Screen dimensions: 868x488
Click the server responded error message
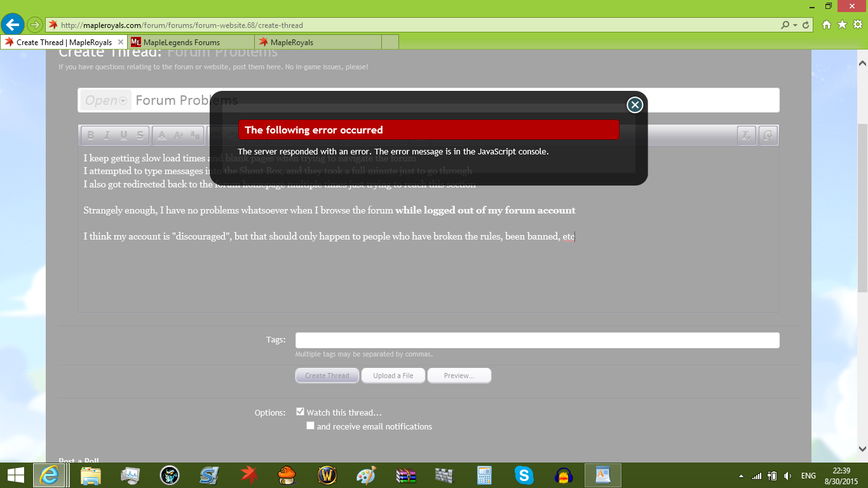coord(393,151)
